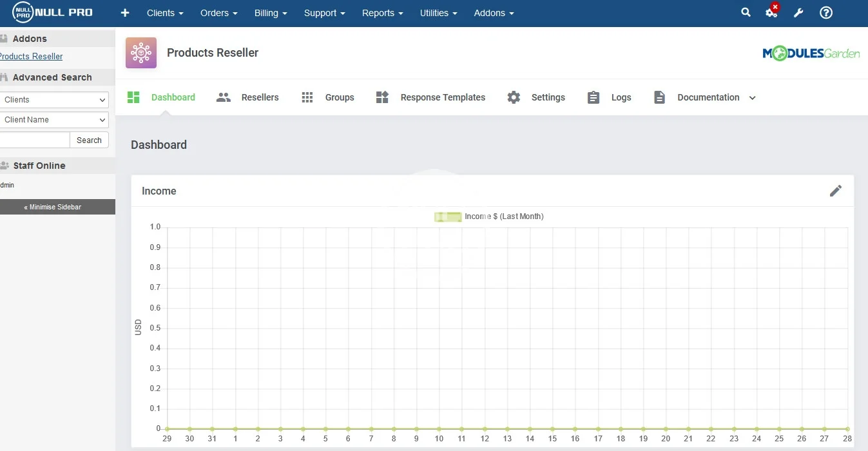Click the ModulesGarden logo
Image resolution: width=868 pixels, height=451 pixels.
[811, 53]
